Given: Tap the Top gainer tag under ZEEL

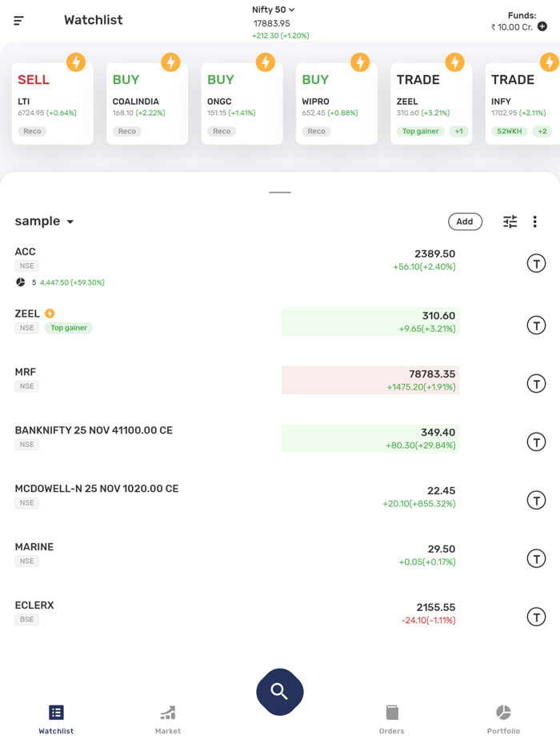Looking at the screenshot, I should coord(68,329).
